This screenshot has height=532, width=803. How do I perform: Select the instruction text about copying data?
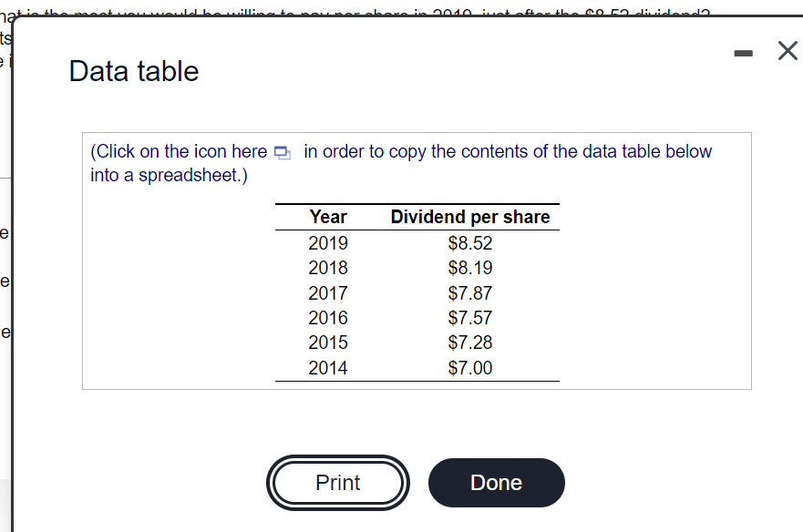coord(401,163)
